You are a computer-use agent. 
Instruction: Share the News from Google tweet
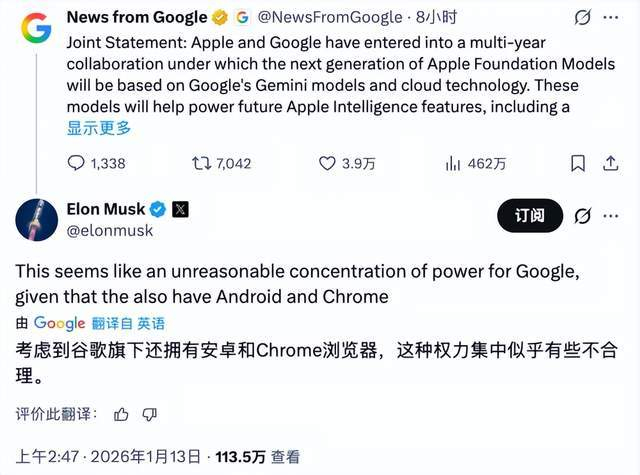coord(613,163)
